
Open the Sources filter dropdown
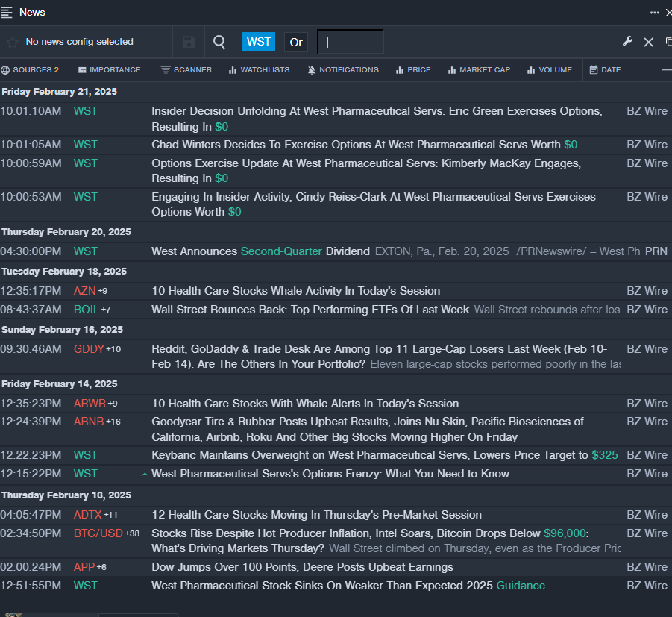coord(30,70)
